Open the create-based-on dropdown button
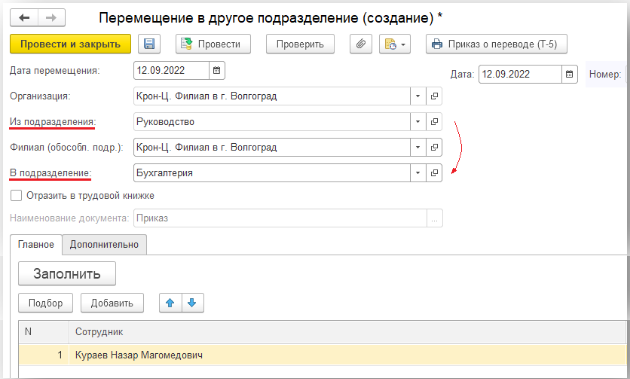The width and height of the screenshot is (630, 379). (x=395, y=44)
